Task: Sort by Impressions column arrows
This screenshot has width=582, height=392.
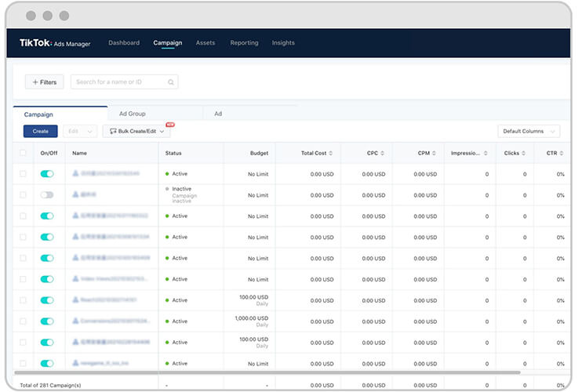Action: click(x=487, y=153)
